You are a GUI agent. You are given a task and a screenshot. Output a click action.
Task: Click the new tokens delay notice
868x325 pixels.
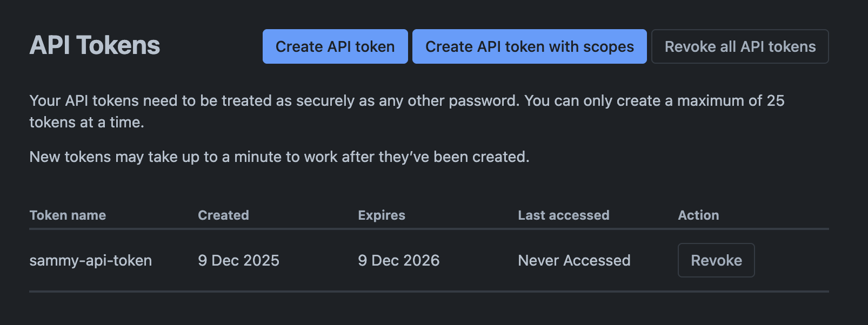click(x=279, y=157)
